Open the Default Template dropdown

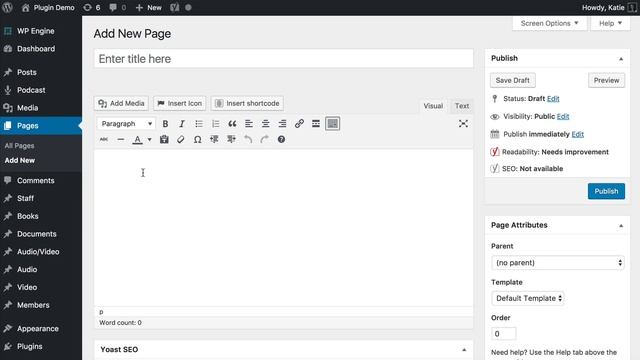pos(528,298)
